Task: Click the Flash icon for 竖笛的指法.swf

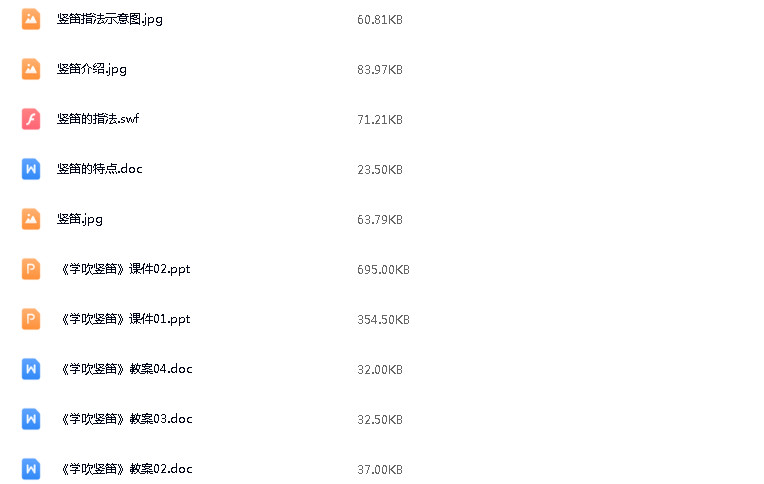Action: [x=31, y=119]
